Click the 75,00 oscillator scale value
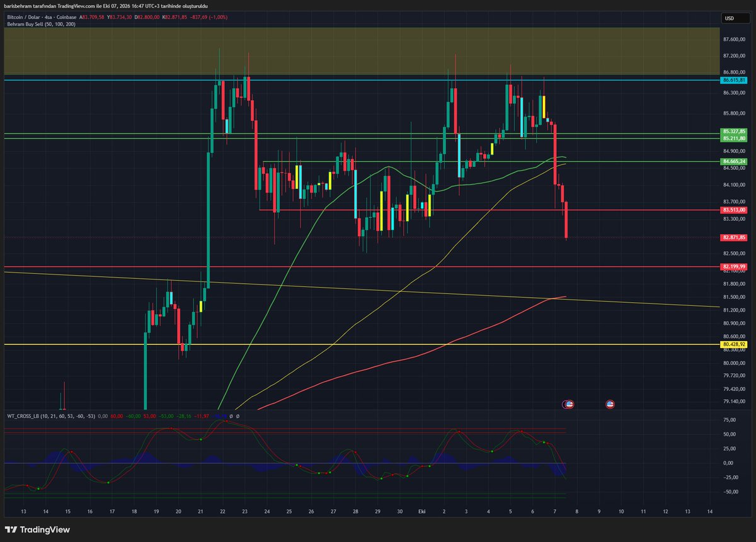Image resolution: width=756 pixels, height=542 pixels. [x=728, y=420]
